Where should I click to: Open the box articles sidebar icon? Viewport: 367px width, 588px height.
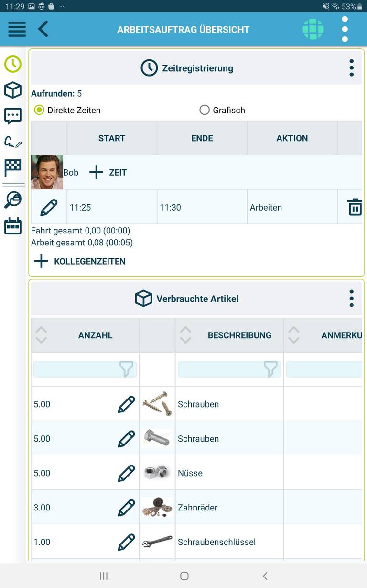13,90
